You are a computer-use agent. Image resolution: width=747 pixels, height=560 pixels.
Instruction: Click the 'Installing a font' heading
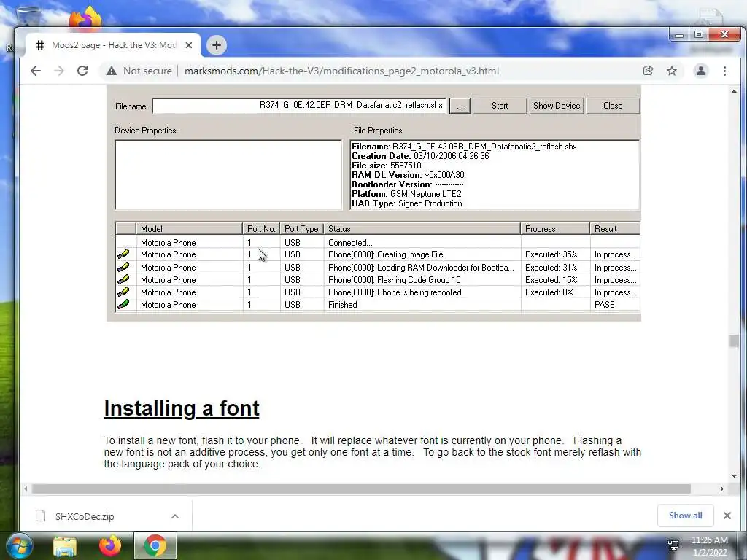(182, 408)
